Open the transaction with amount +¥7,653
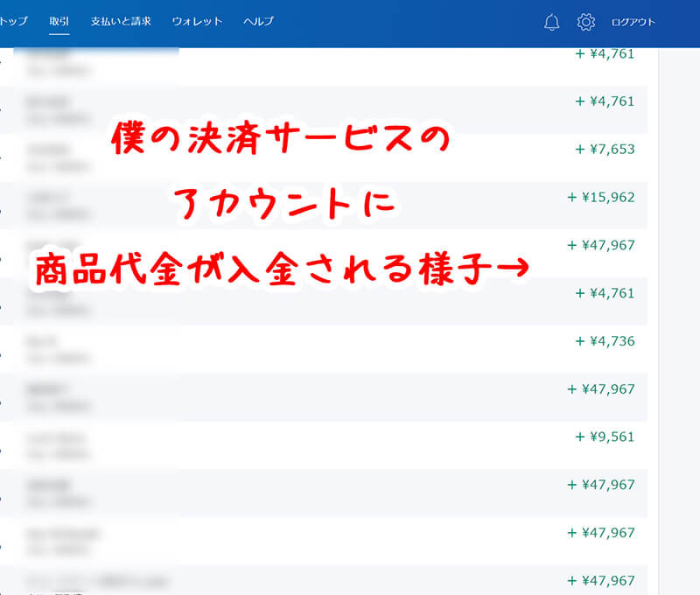 point(605,150)
